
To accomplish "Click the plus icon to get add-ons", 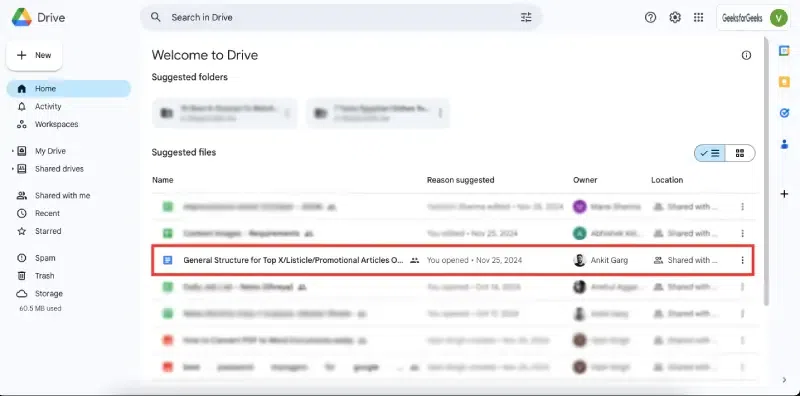I will [784, 194].
